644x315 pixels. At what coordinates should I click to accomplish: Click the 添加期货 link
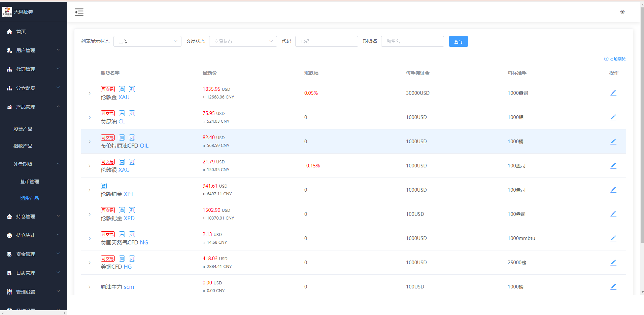point(615,59)
